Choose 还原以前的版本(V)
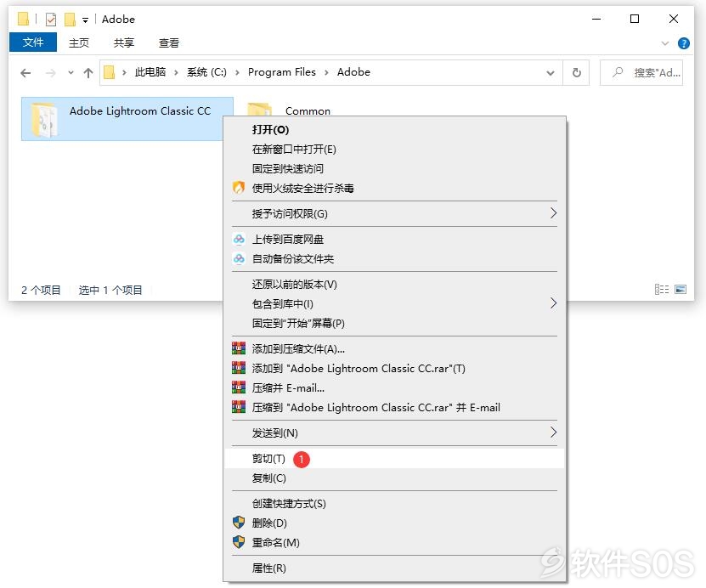Viewport: 706px width, 588px height. tap(394, 284)
